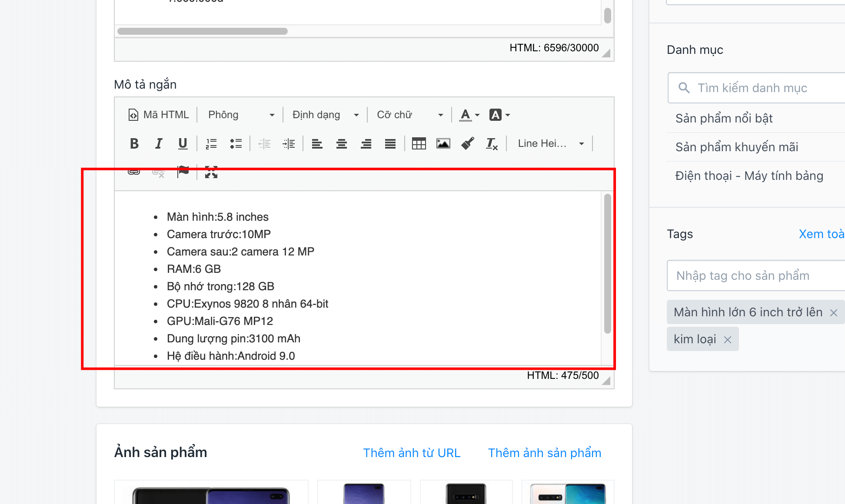Toggle fullscreen editor mode
The width and height of the screenshot is (845, 504).
[x=211, y=172]
